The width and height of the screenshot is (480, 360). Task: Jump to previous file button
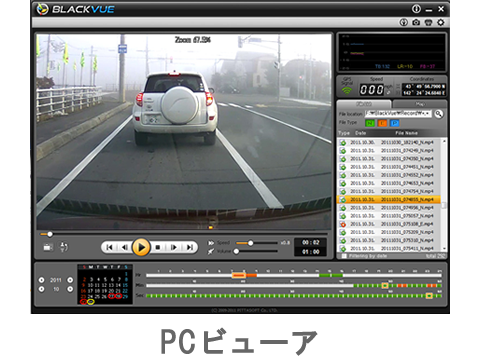tap(109, 247)
